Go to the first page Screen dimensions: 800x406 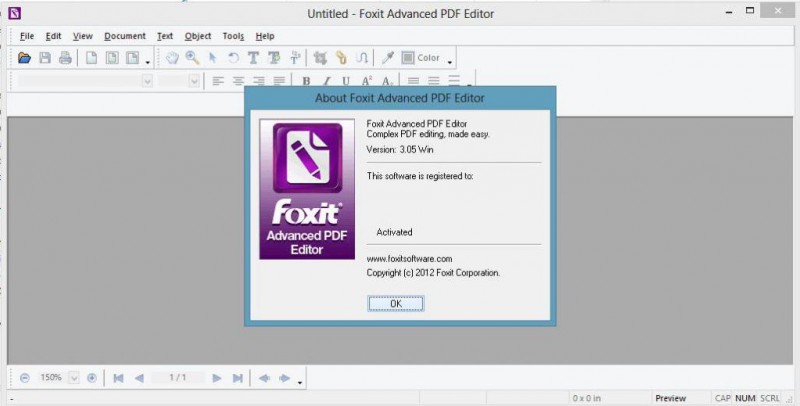point(118,378)
